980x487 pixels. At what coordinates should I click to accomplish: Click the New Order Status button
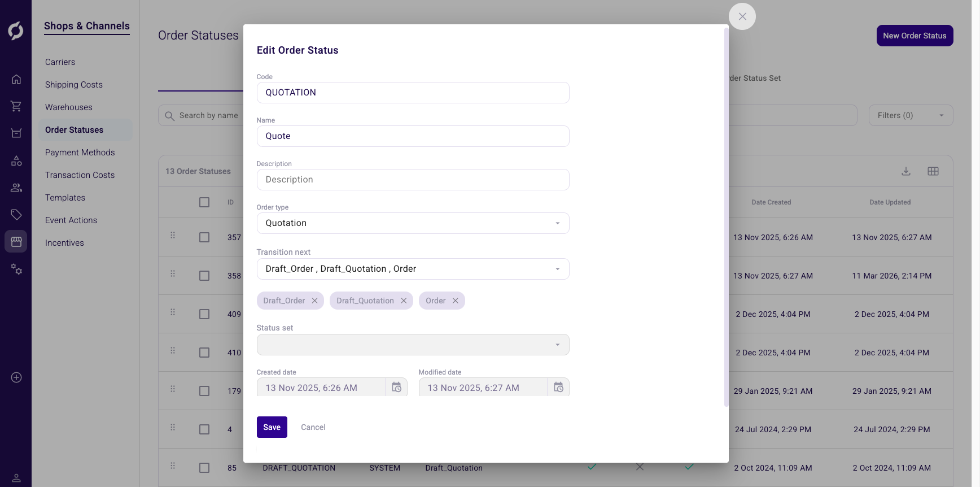pyautogui.click(x=915, y=36)
